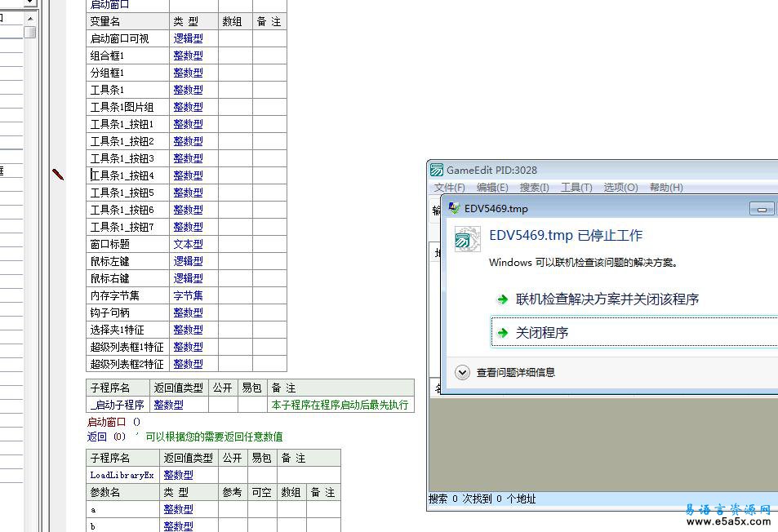Click type 字节集 cell
778x532 pixels.
click(188, 295)
